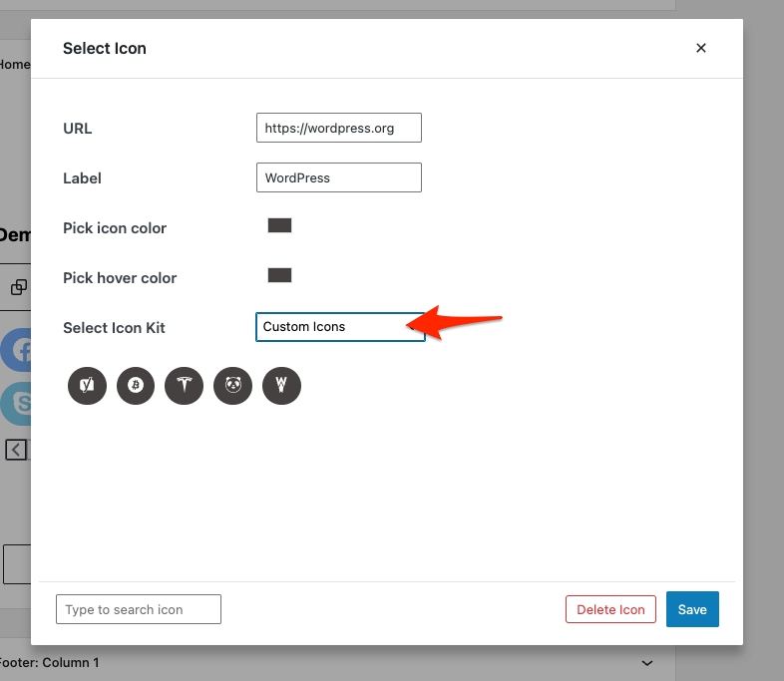Viewport: 784px width, 681px height.
Task: Close the Select Icon dialog
Action: [x=701, y=48]
